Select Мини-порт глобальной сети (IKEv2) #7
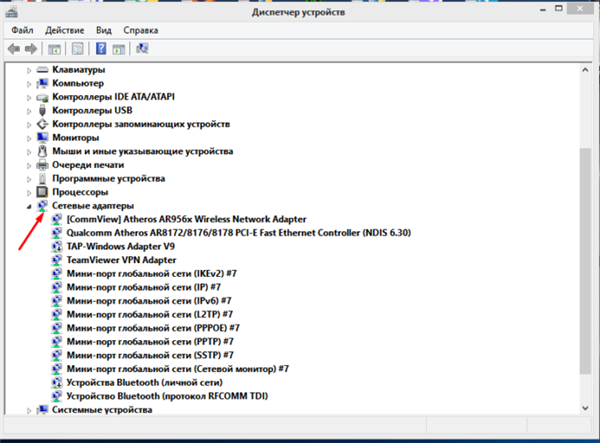Viewport: 600px width, 443px height. click(x=152, y=274)
